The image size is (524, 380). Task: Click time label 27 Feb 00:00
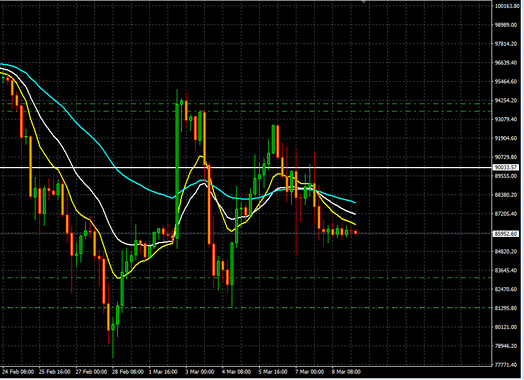coord(91,372)
